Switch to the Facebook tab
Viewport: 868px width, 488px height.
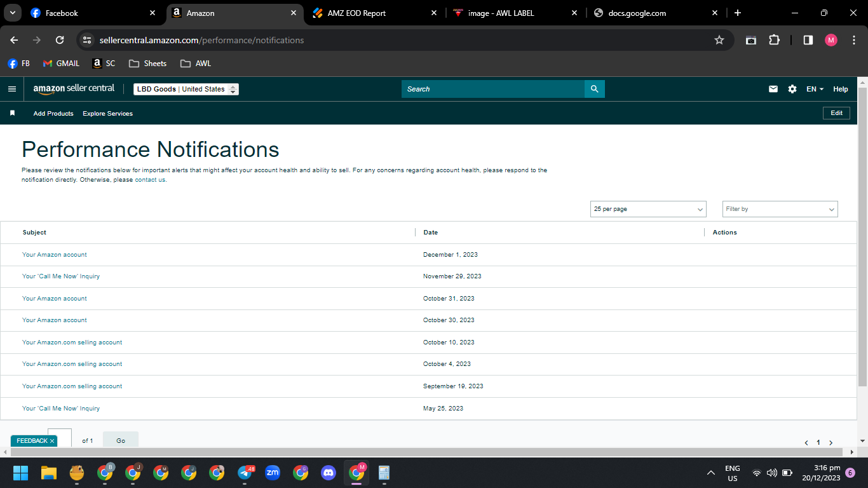(x=93, y=13)
